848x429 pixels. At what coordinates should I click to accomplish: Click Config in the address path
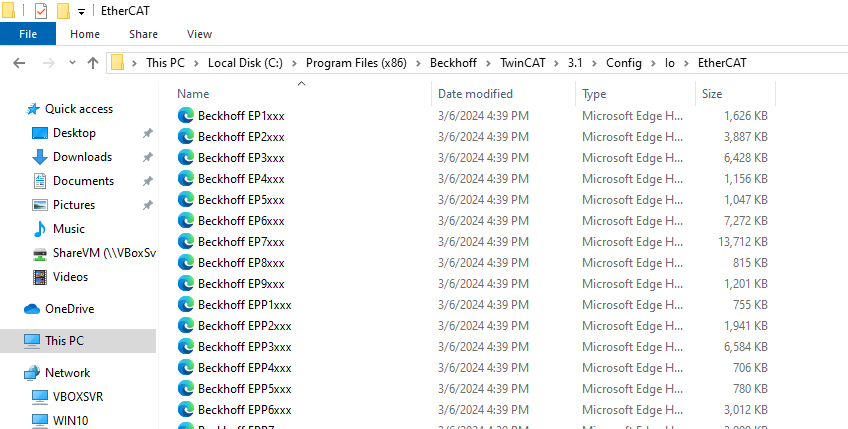point(624,63)
